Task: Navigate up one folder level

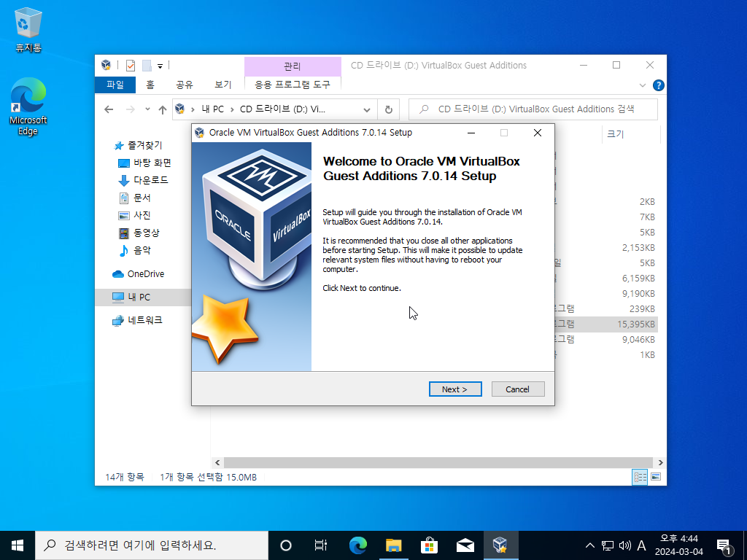Action: pyautogui.click(x=163, y=109)
